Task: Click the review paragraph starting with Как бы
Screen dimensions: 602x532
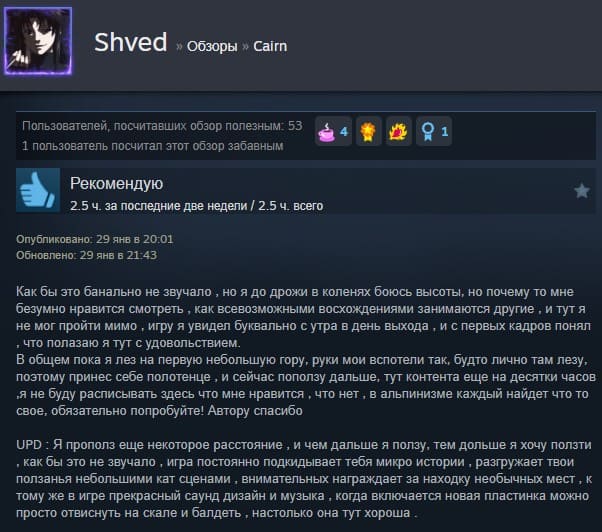Action: point(306,351)
